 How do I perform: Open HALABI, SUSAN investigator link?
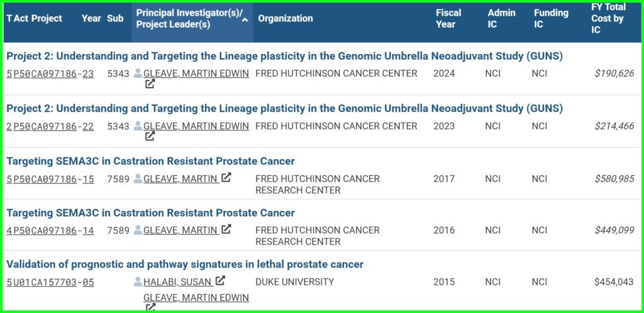tap(178, 282)
